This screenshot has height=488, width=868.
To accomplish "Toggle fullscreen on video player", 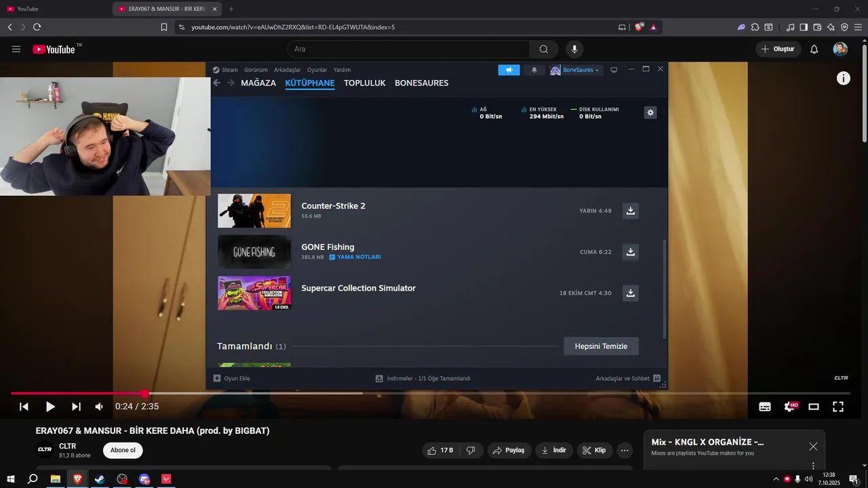I will click(838, 407).
